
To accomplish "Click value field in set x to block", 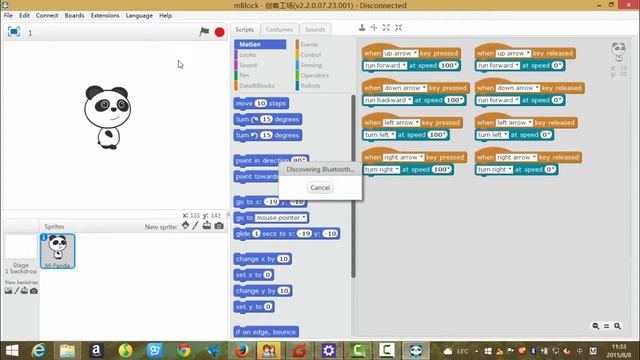I will coord(268,275).
